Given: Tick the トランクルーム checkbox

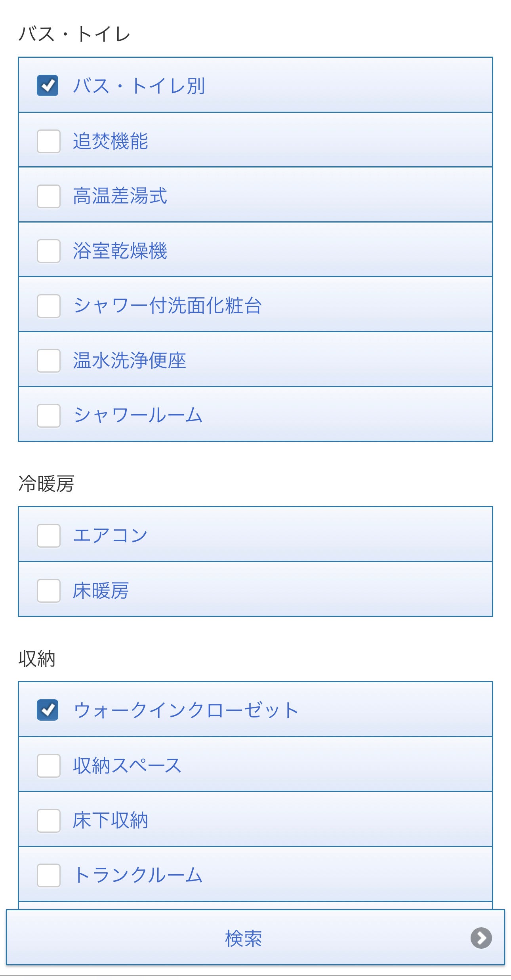Looking at the screenshot, I should click(x=48, y=875).
